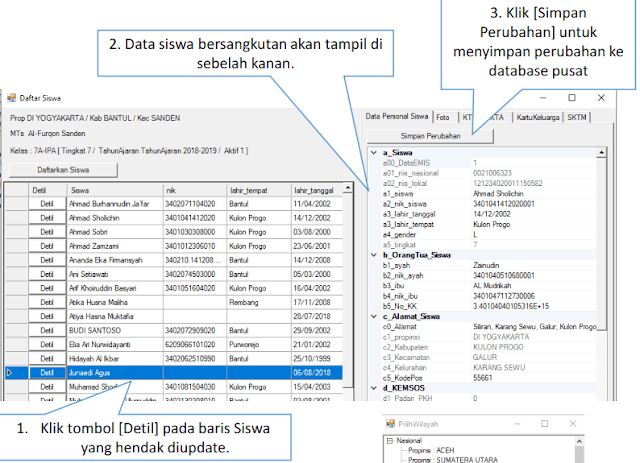Edit the b3_ibu value AL Mudrikah
Viewport: 640px width, 463px height.
click(x=533, y=286)
